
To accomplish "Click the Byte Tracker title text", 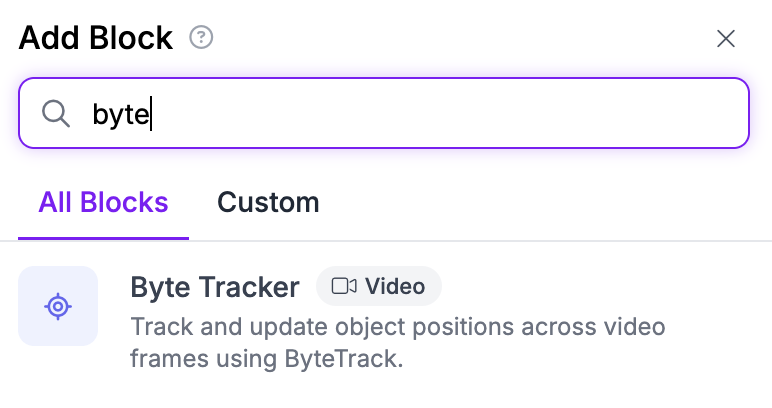I will tap(215, 287).
